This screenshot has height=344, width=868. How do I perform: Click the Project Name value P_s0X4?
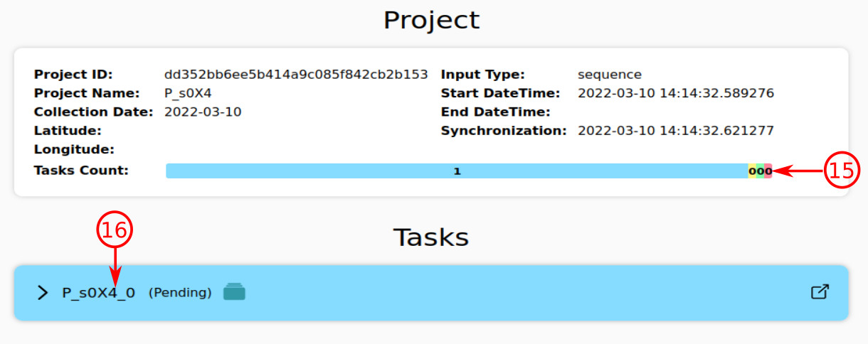click(x=188, y=93)
